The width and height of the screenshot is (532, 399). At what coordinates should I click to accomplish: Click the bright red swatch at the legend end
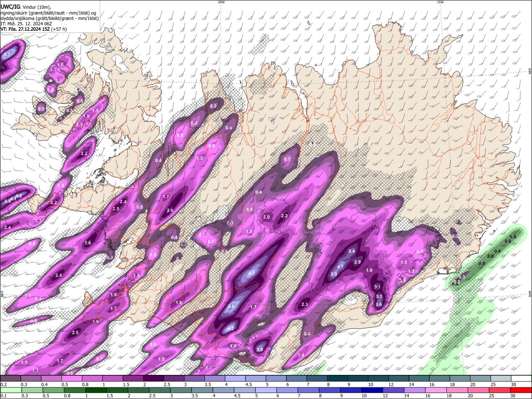coord(521,390)
